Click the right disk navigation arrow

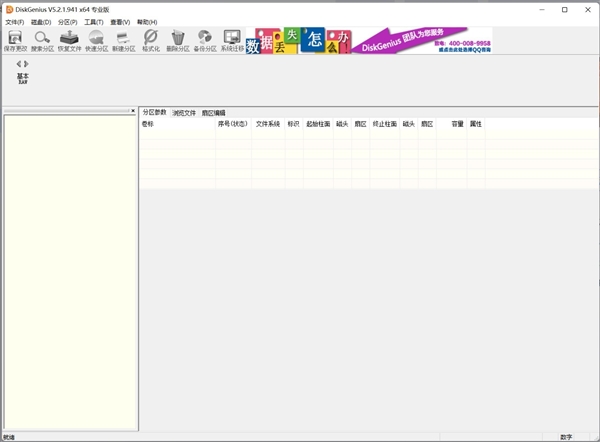coord(26,64)
